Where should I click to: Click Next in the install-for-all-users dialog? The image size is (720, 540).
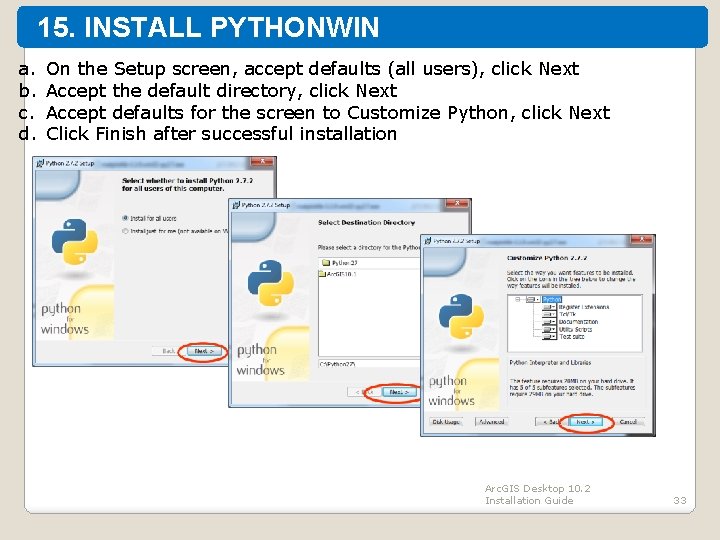pos(203,351)
